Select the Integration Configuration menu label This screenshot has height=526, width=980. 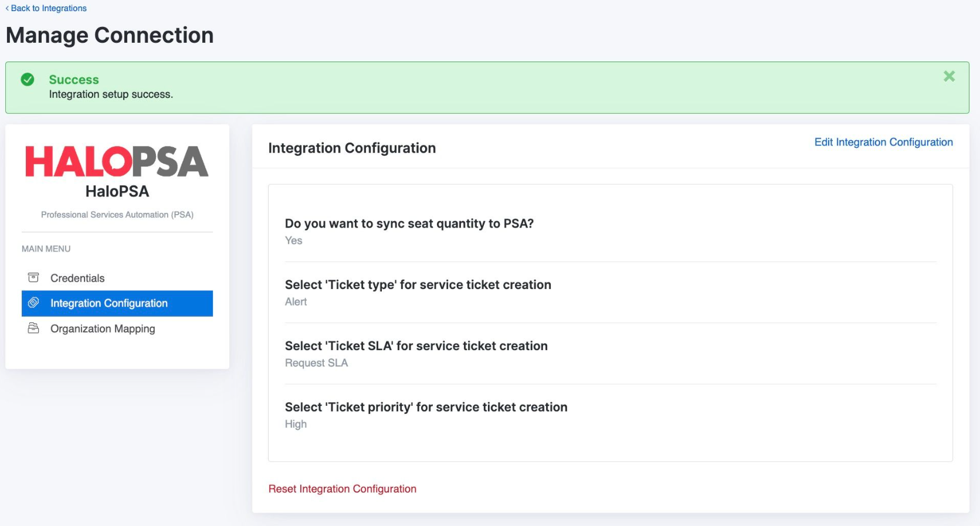pyautogui.click(x=109, y=303)
